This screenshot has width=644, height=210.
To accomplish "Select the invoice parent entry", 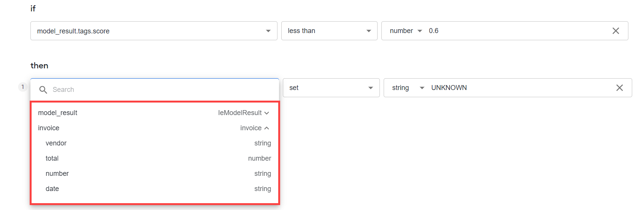I will (155, 128).
